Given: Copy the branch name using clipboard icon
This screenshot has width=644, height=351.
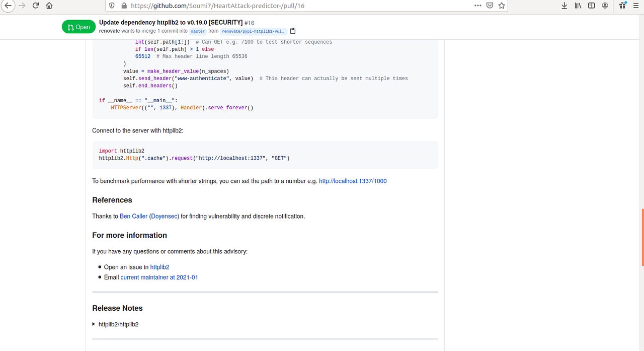Looking at the screenshot, I should tap(292, 31).
